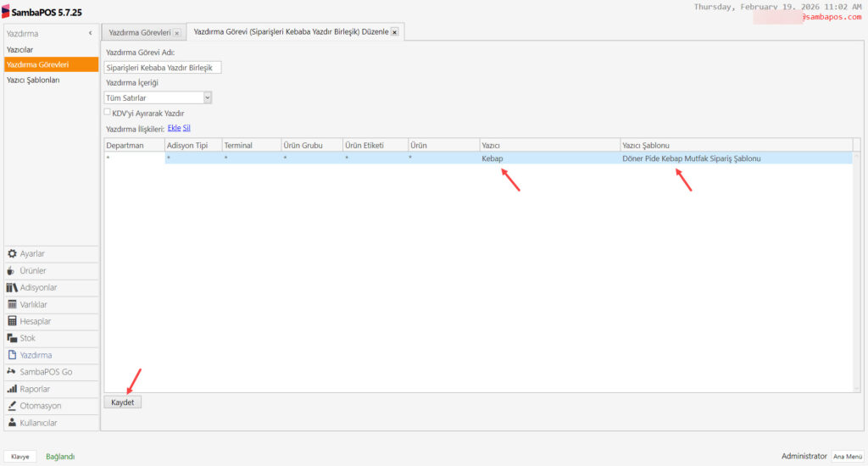Image resolution: width=868 pixels, height=466 pixels.
Task: Select Yazıcı Şablonları in sidebar
Action: (x=33, y=80)
